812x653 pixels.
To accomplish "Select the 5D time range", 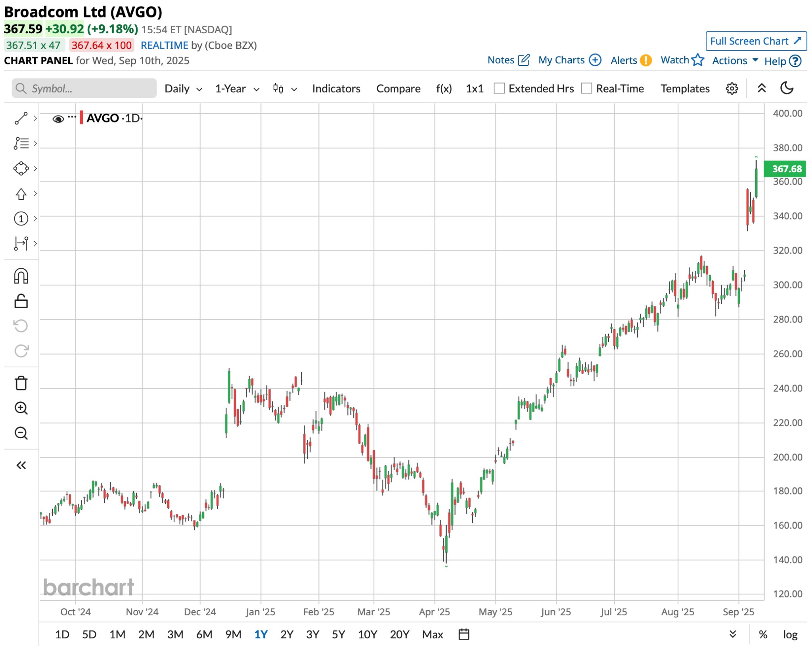I will click(x=89, y=634).
